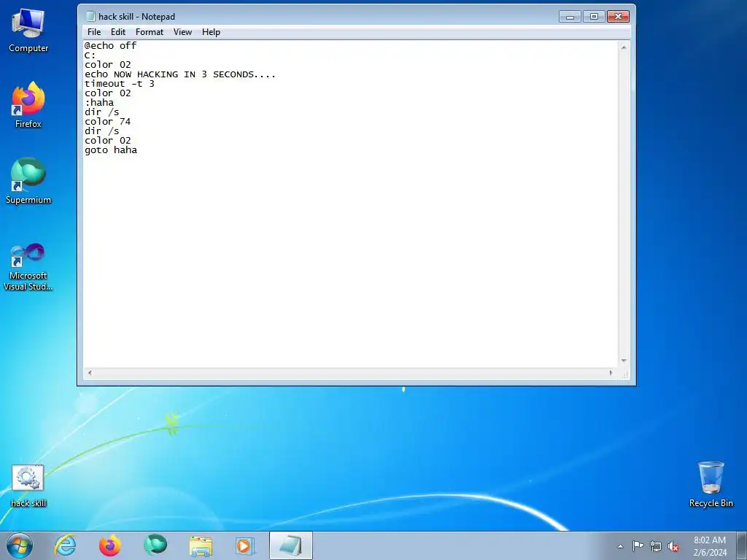
Task: Launch Firefox from the taskbar
Action: point(110,545)
